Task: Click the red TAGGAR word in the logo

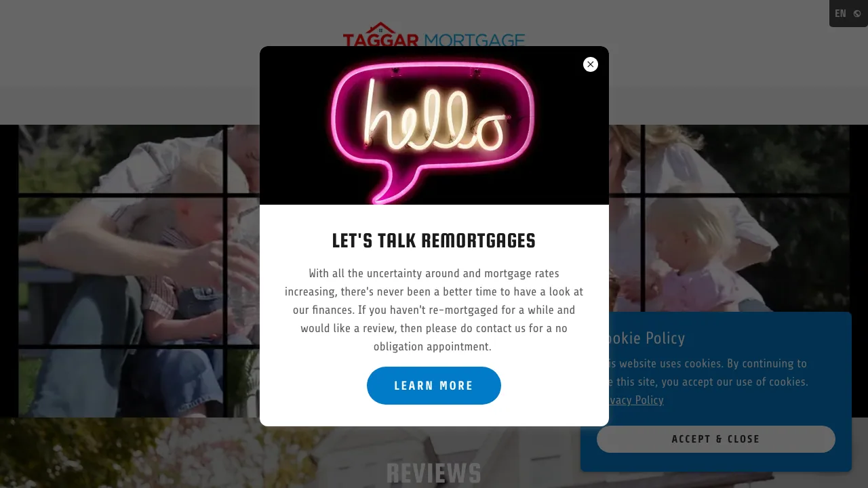Action: coord(381,40)
